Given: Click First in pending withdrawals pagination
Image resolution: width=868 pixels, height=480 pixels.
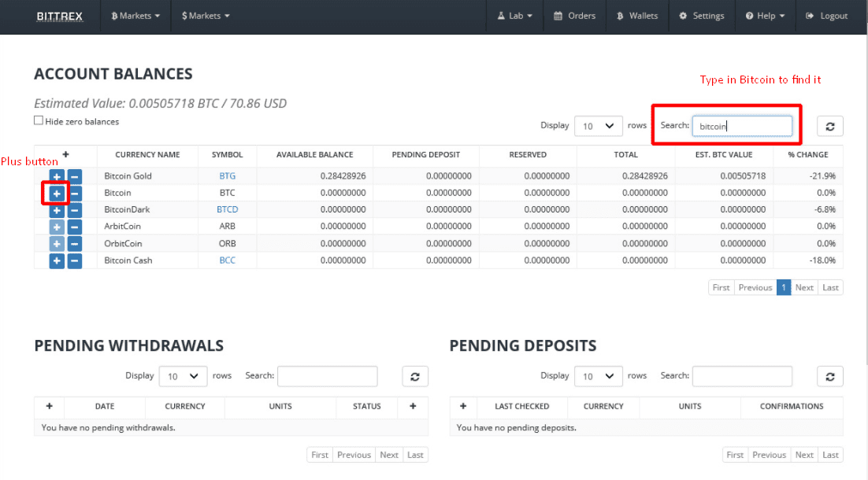Looking at the screenshot, I should [x=320, y=455].
